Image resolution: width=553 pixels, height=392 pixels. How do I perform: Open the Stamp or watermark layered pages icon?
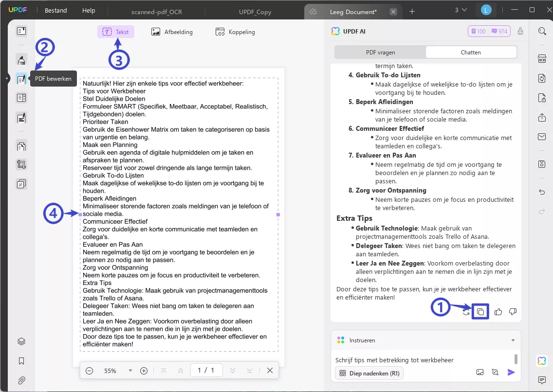click(x=21, y=184)
